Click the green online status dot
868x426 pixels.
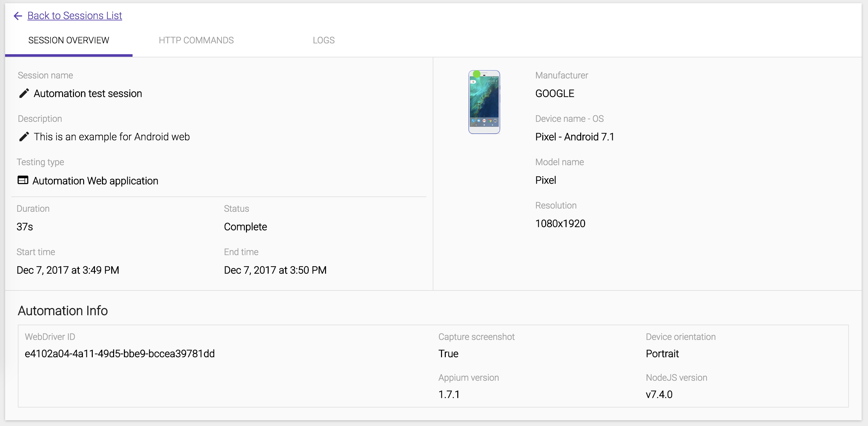pyautogui.click(x=476, y=74)
